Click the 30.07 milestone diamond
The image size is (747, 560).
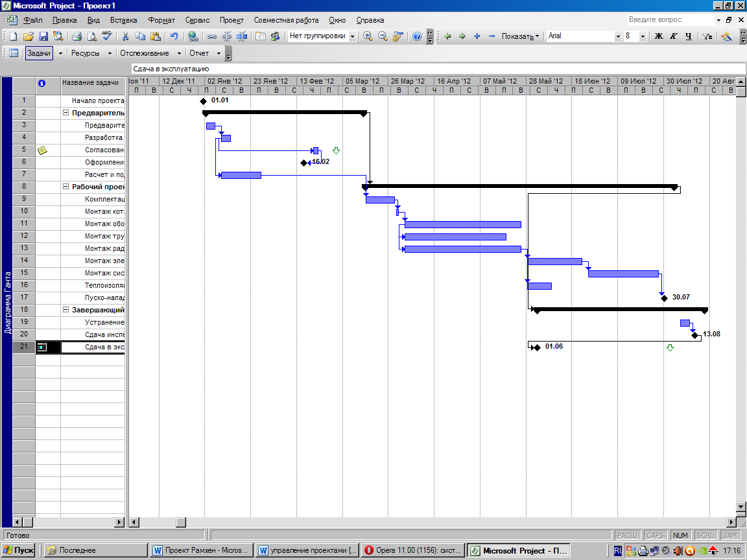(x=664, y=298)
